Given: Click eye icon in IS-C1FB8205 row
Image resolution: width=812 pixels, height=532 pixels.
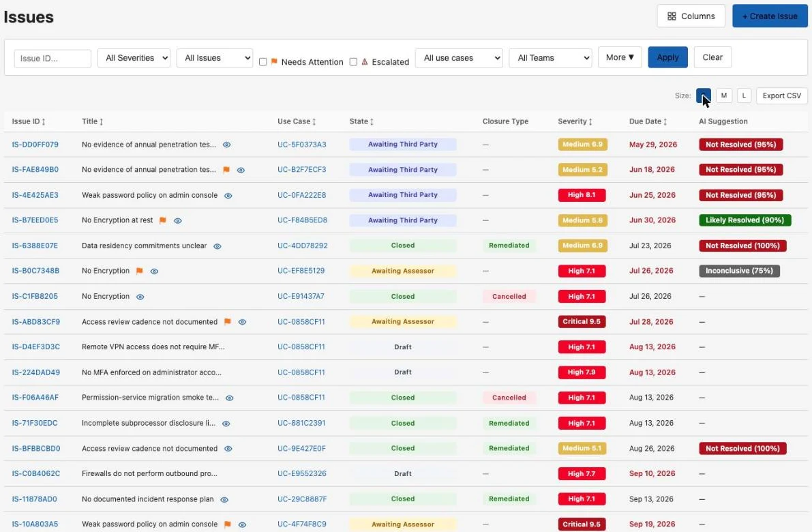Looking at the screenshot, I should (140, 297).
